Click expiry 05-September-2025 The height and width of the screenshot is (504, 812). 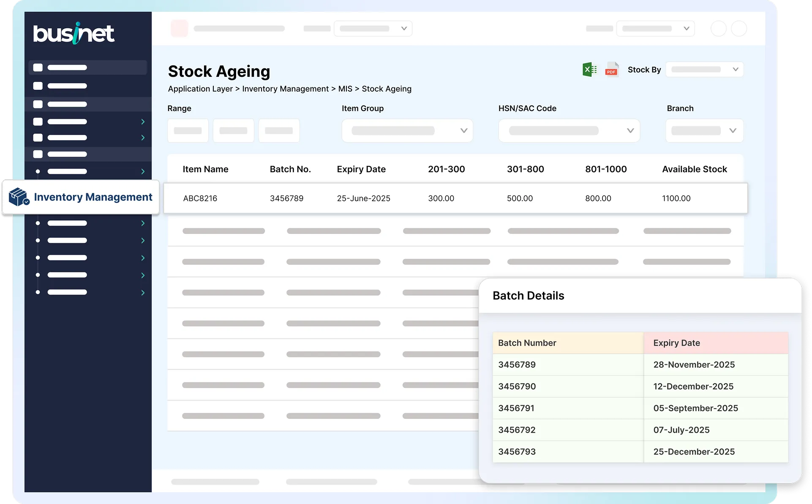[695, 408]
